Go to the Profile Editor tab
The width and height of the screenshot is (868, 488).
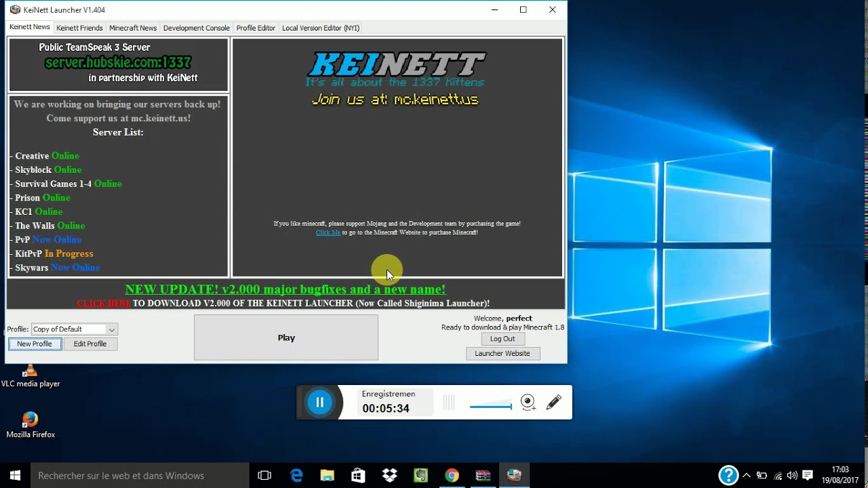tap(256, 28)
